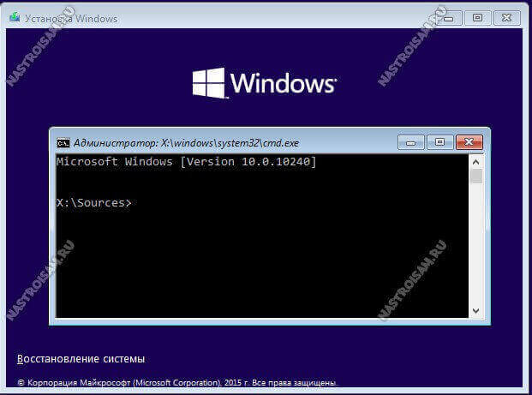Image resolution: width=532 pixels, height=395 pixels.
Task: Click the Windows logo in setup screen
Action: 265,83
